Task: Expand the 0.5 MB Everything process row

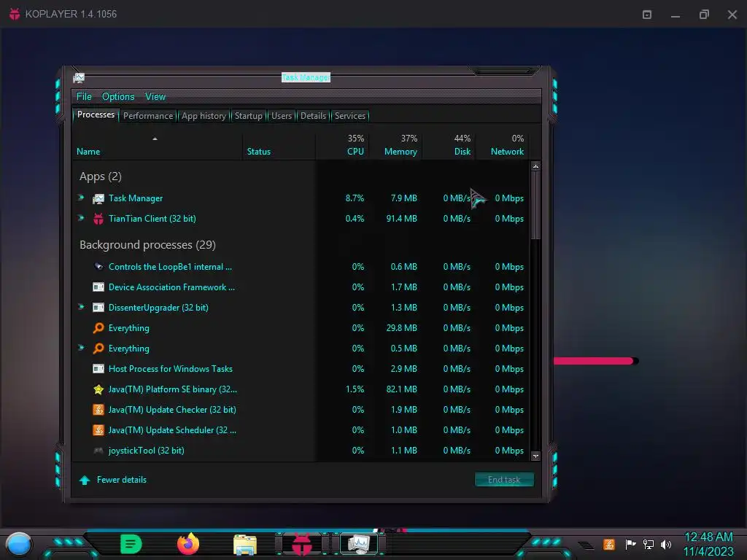Action: pos(81,348)
